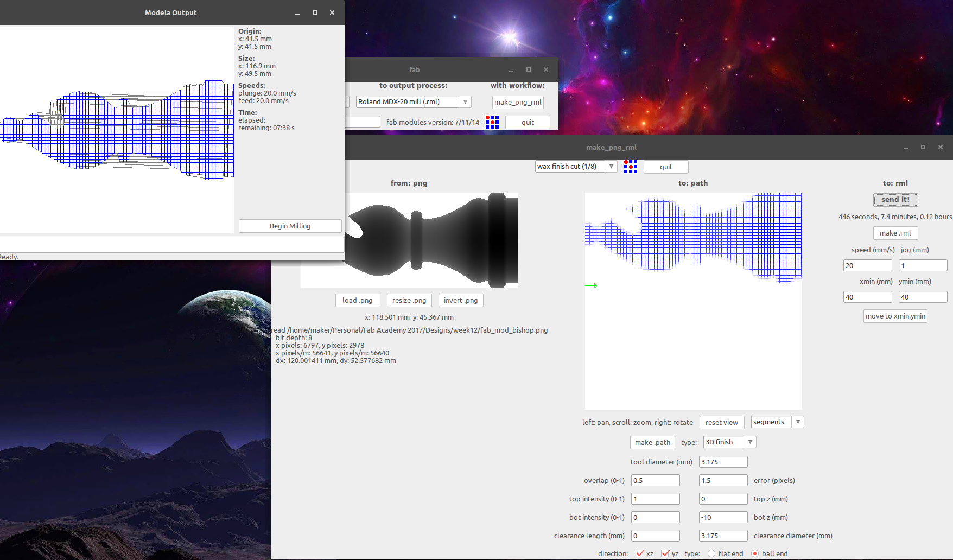953x560 pixels.
Task: Click the tool diameter (mm) field
Action: pos(723,462)
